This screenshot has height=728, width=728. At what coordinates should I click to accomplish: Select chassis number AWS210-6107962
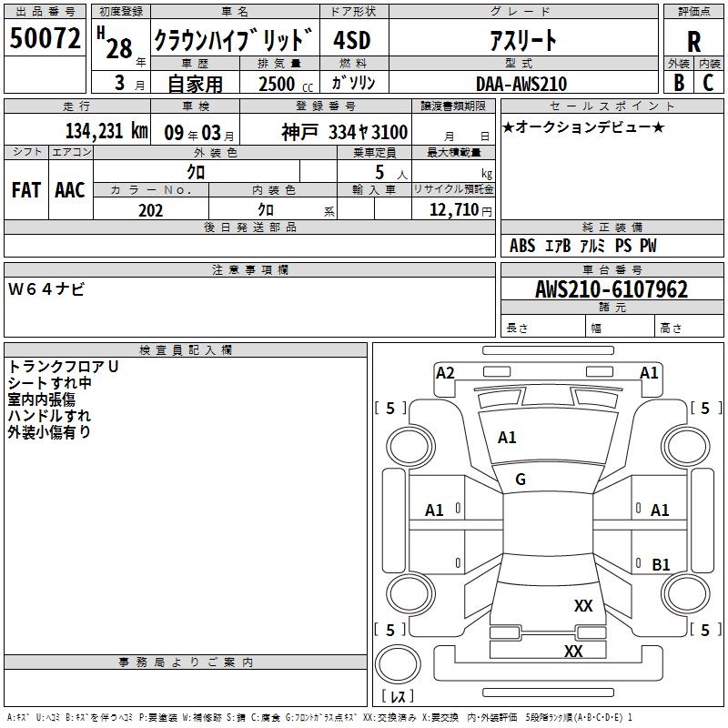click(611, 289)
